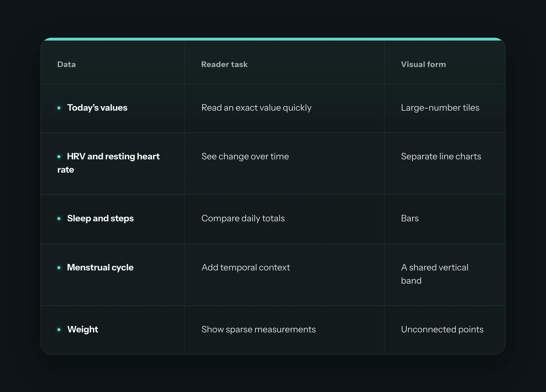Click the 'Large-number tiles' cell
The height and width of the screenshot is (392, 546).
point(445,108)
